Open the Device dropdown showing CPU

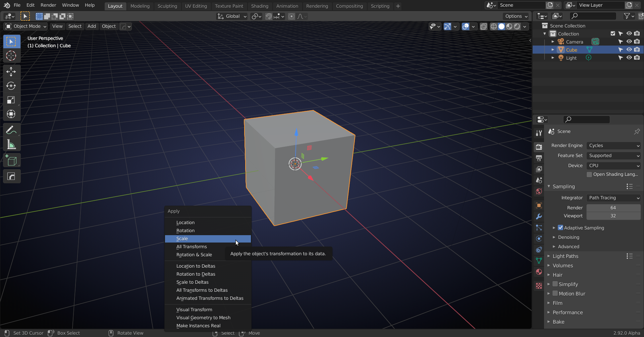pos(613,165)
